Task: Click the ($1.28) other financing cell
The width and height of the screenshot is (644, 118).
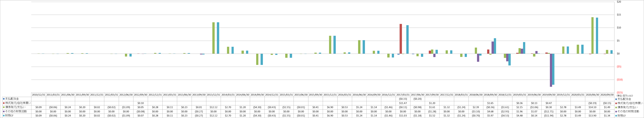Action: pyautogui.click(x=432, y=112)
